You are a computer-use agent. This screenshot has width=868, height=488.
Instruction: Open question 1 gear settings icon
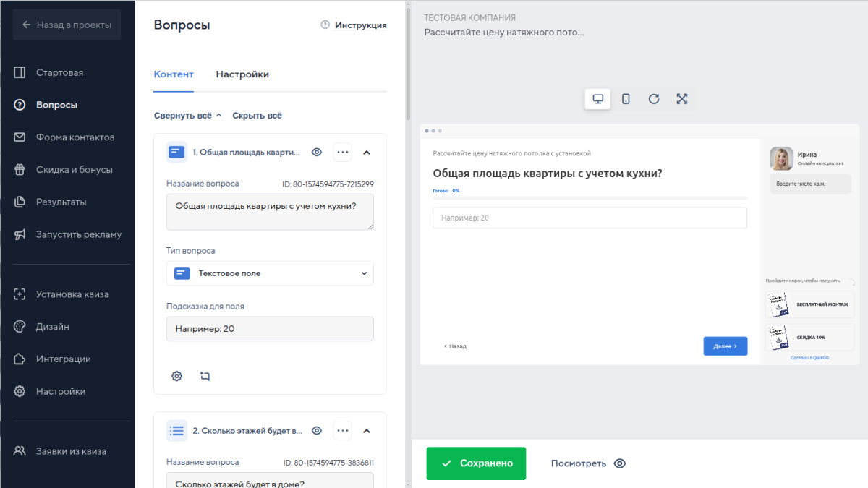(x=176, y=376)
